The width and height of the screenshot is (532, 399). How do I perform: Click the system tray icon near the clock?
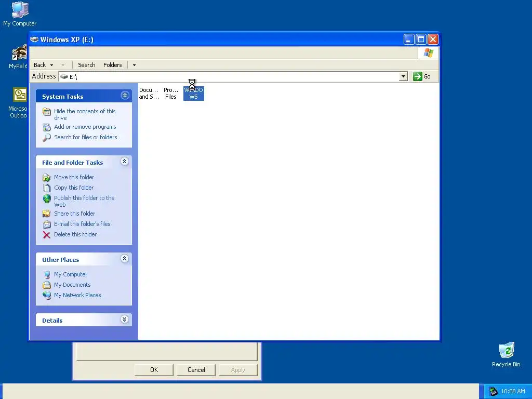click(x=493, y=391)
